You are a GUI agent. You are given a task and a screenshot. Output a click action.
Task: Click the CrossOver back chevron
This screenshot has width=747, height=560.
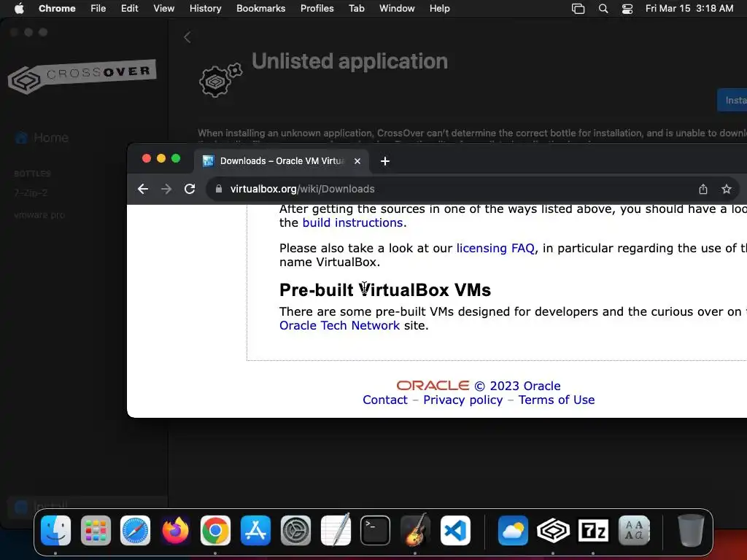point(187,37)
